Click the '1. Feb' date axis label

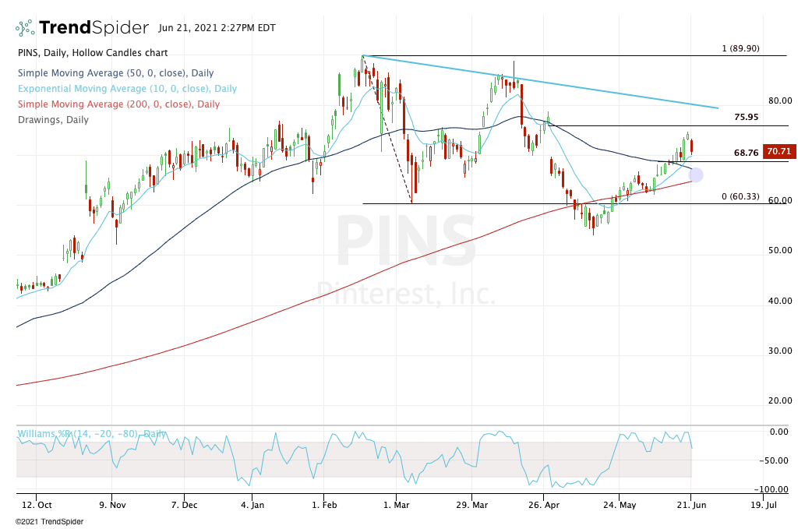pyautogui.click(x=324, y=505)
